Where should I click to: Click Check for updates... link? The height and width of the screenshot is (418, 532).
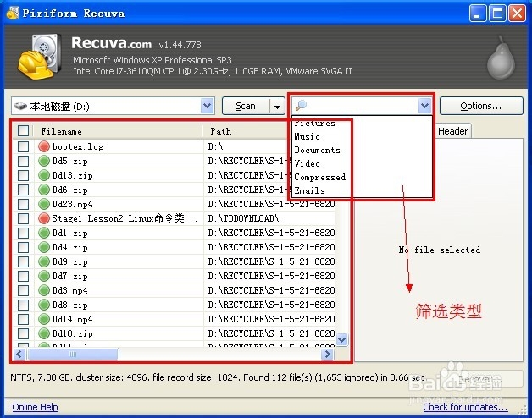[x=465, y=406]
